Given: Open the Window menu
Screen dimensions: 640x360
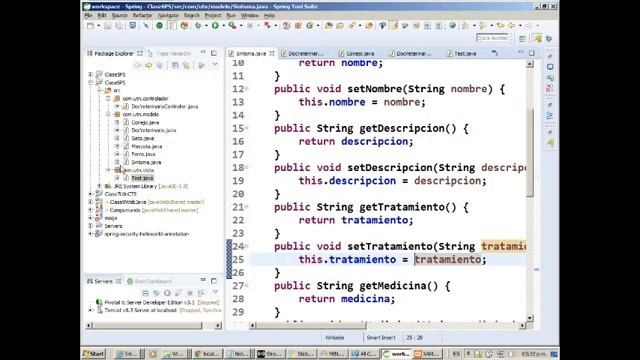Looking at the screenshot, I should pos(249,16).
